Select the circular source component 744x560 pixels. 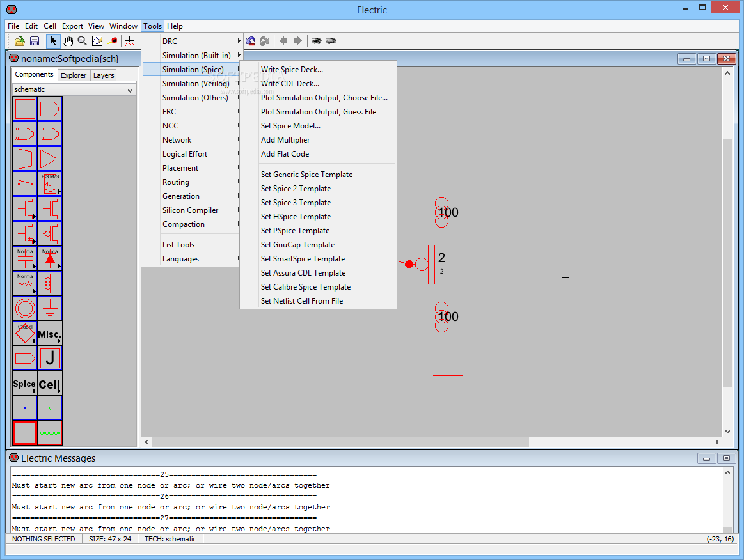click(25, 308)
